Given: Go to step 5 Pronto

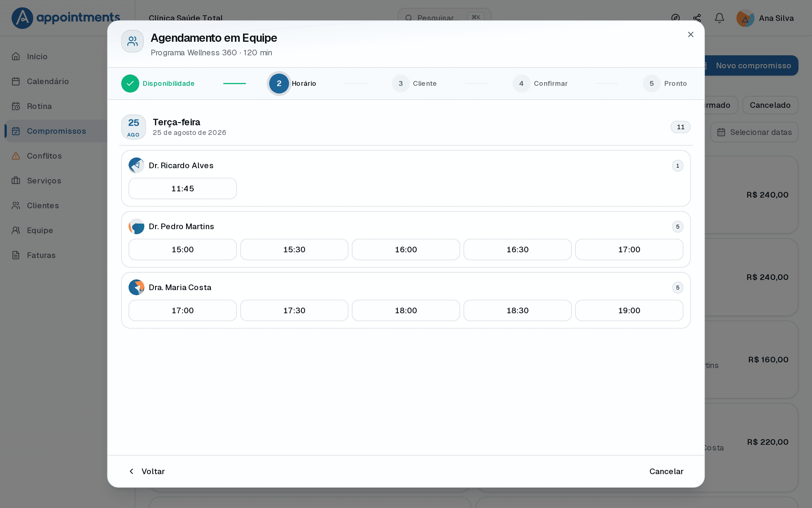Looking at the screenshot, I should click(x=665, y=83).
